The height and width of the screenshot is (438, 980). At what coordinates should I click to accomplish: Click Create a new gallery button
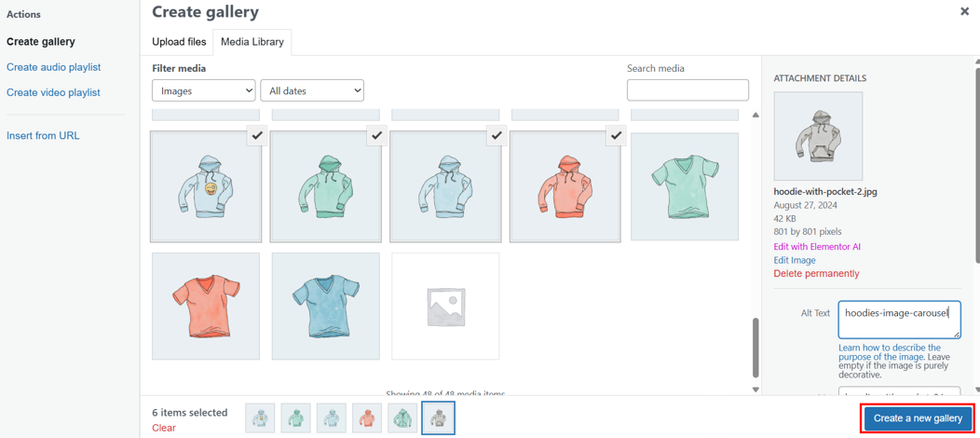(919, 418)
